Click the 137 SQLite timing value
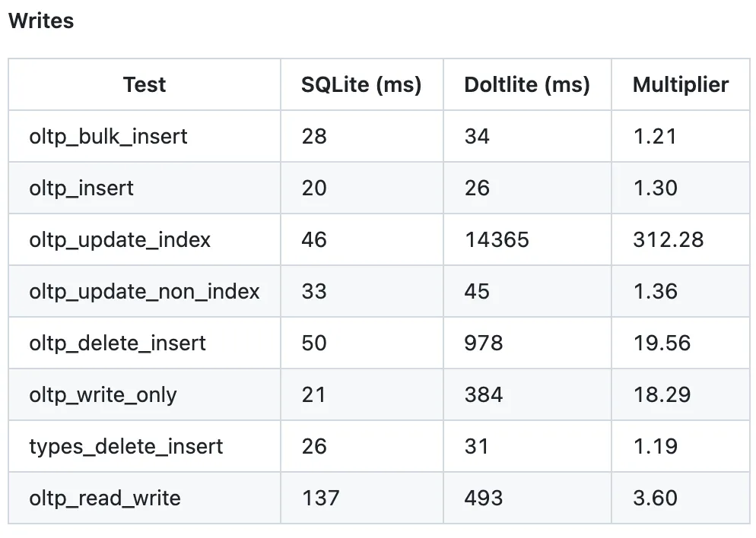 (319, 498)
